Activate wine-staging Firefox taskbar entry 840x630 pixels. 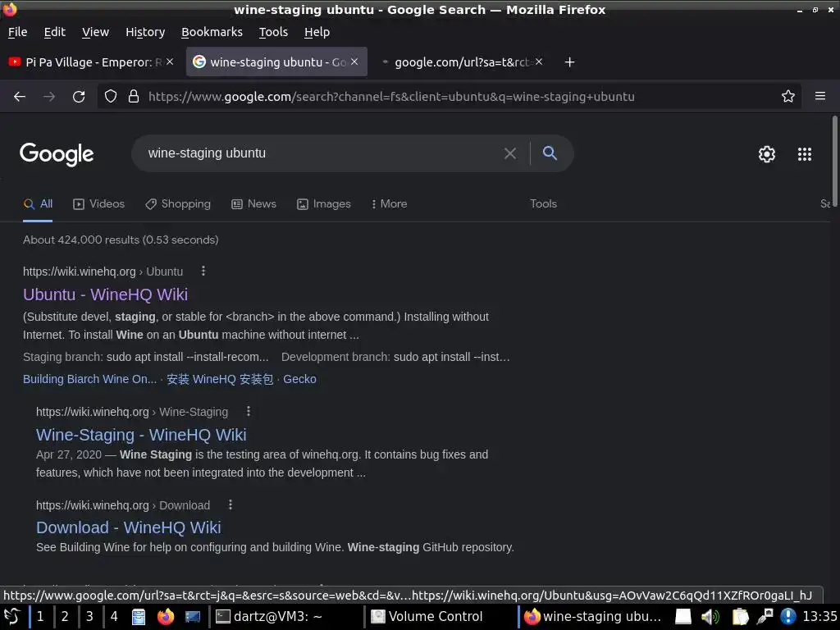pyautogui.click(x=594, y=617)
